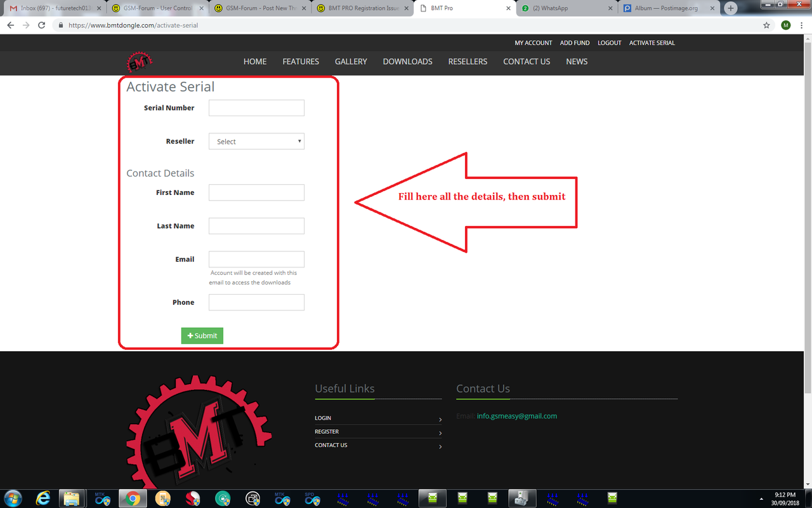Click the "Contact Details" section heading

(160, 173)
